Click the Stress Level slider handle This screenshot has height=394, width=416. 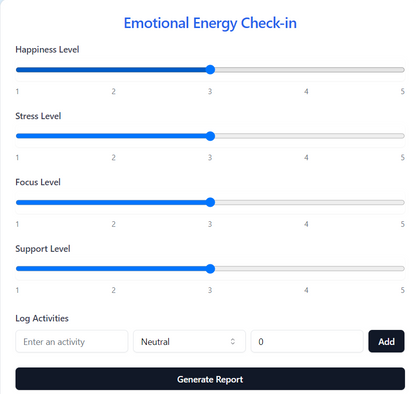210,136
